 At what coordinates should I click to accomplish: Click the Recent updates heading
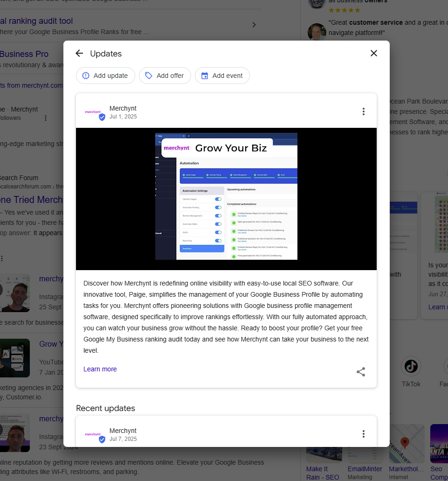click(105, 408)
